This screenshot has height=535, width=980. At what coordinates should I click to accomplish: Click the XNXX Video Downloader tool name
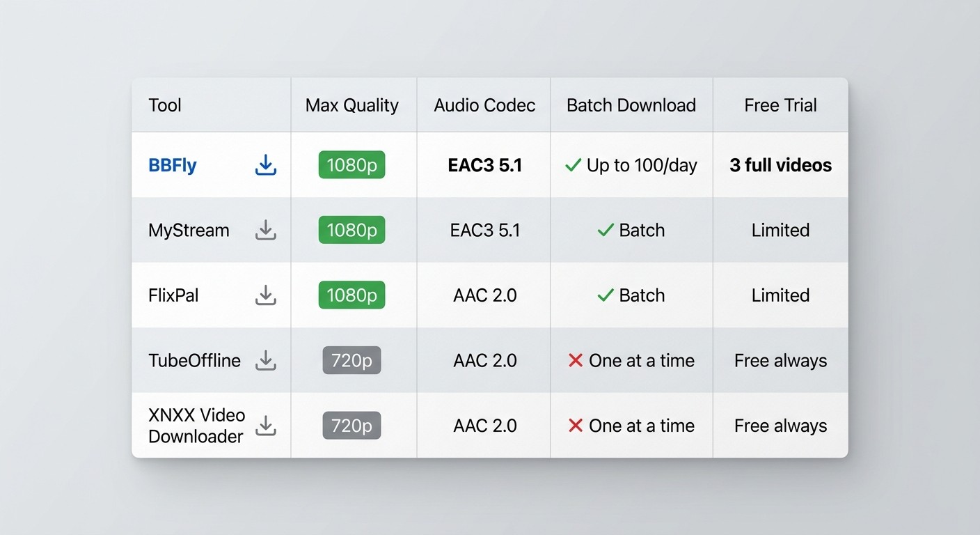point(197,425)
